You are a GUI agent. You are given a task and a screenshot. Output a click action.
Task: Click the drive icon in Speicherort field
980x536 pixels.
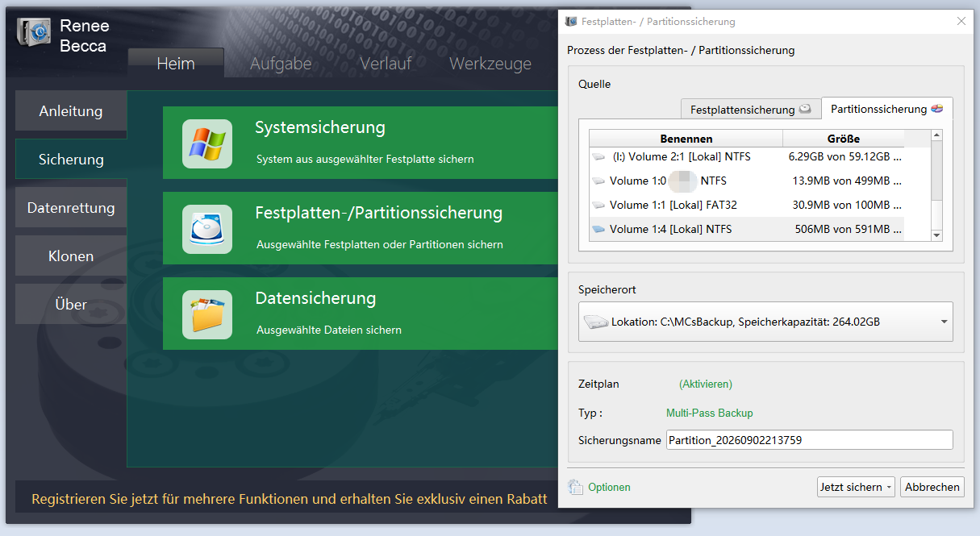(596, 322)
